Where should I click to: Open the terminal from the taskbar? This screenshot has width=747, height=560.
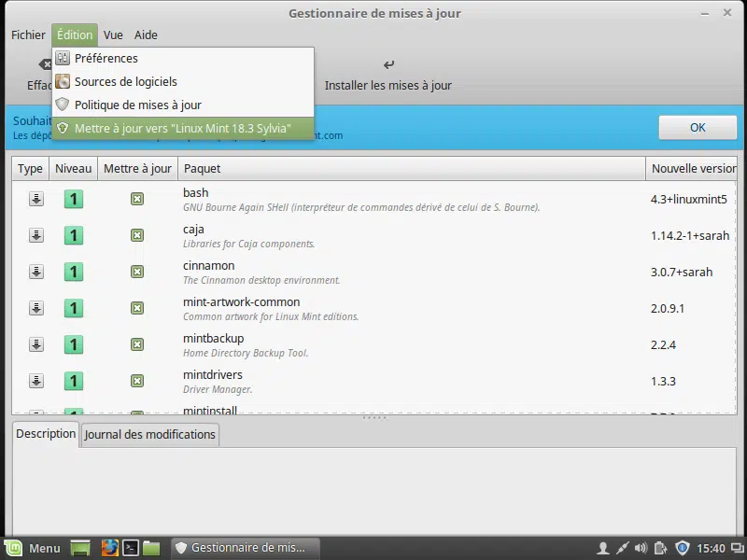(131, 548)
